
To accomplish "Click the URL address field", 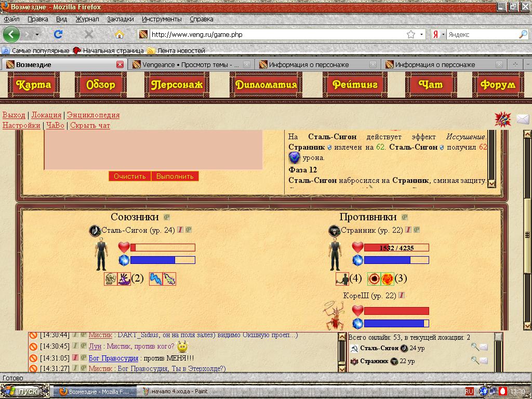I will tap(276, 34).
